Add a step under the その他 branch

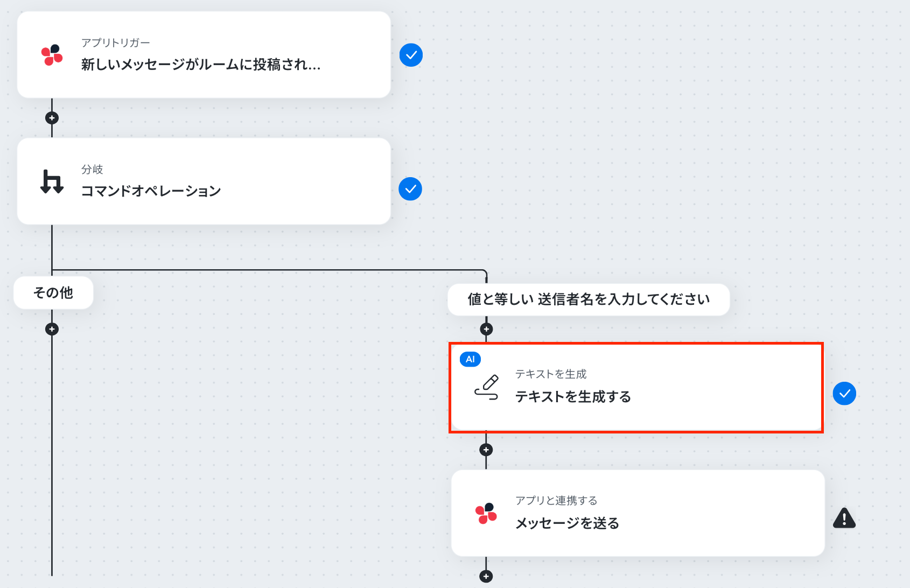pyautogui.click(x=52, y=329)
